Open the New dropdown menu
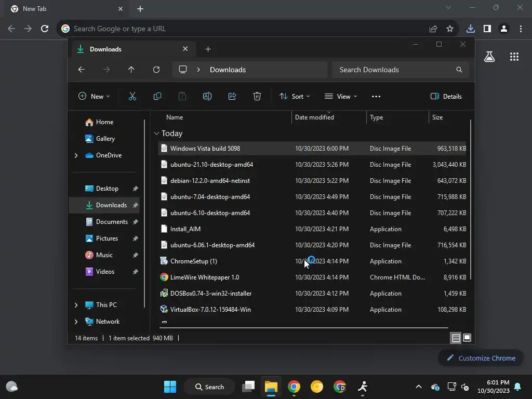The height and width of the screenshot is (399, 532). pyautogui.click(x=94, y=96)
